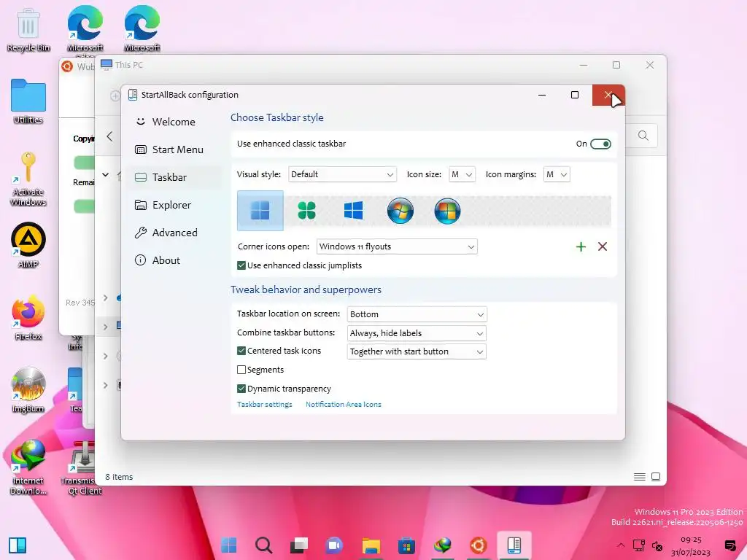747x560 pixels.
Task: Open Taskbar location on screen dropdown
Action: pyautogui.click(x=417, y=314)
